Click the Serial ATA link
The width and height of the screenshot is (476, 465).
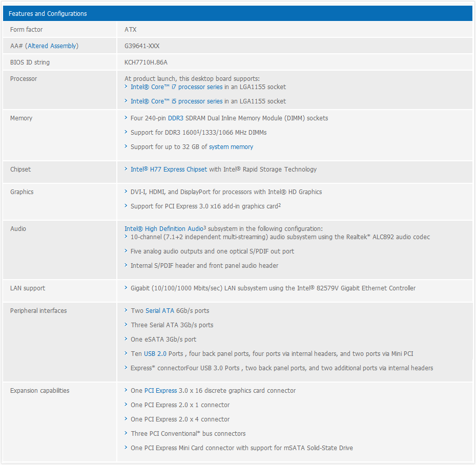(x=160, y=311)
